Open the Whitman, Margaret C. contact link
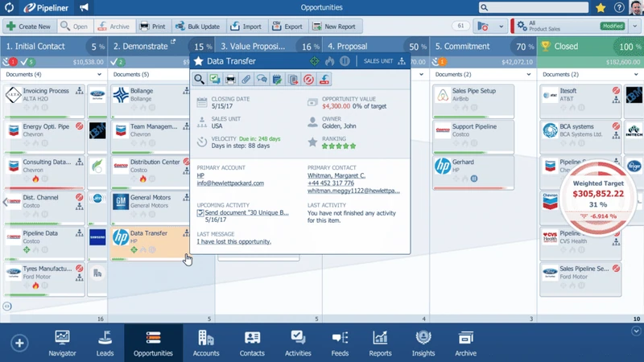This screenshot has width=644, height=362. click(336, 175)
